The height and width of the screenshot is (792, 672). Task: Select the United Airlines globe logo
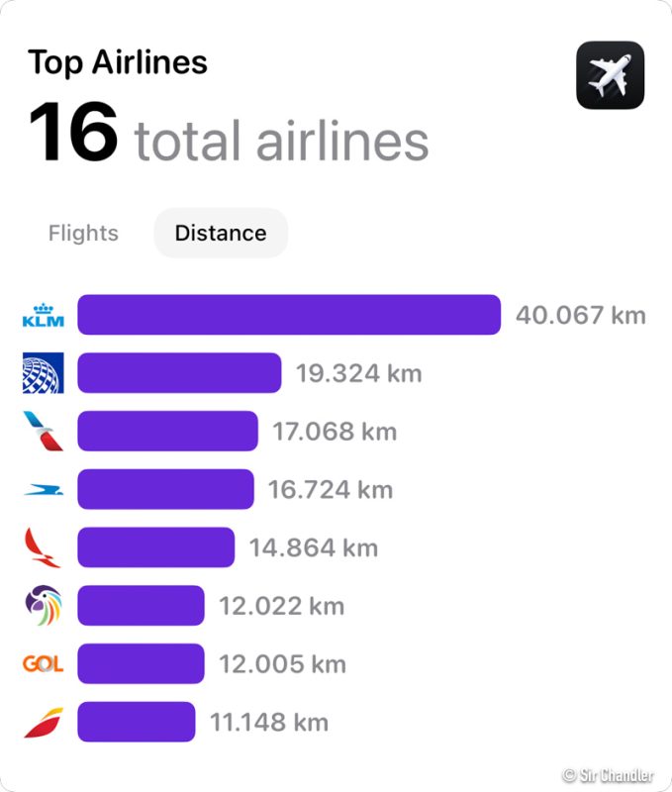coord(43,373)
